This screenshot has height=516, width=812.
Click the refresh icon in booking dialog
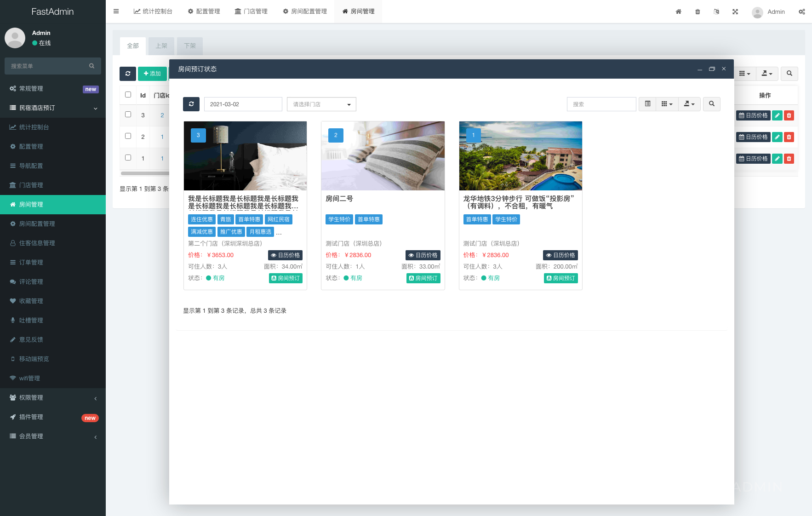[191, 104]
